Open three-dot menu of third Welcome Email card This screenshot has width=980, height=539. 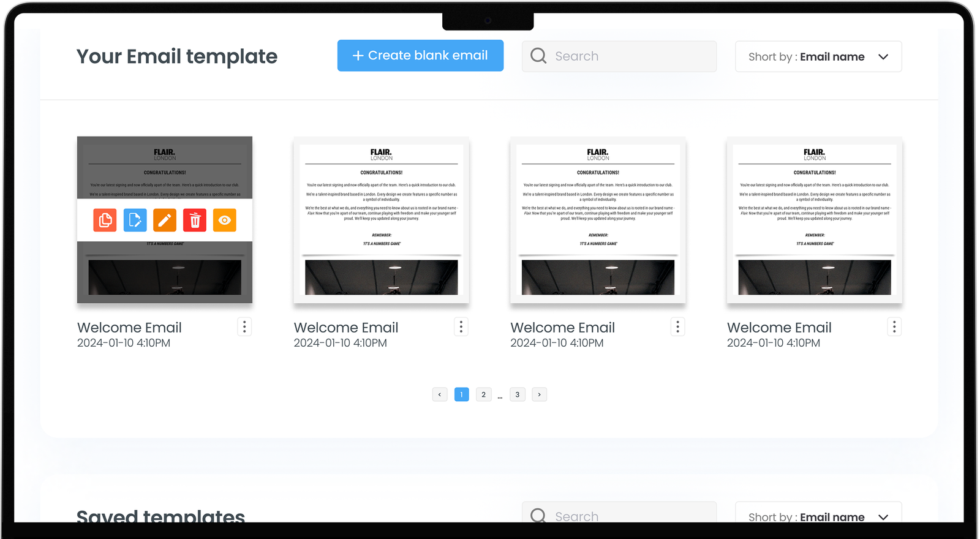(x=677, y=327)
